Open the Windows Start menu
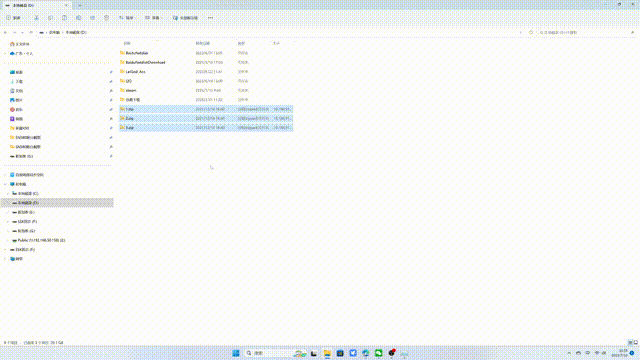Viewport: 640px width, 360px height. [x=236, y=353]
